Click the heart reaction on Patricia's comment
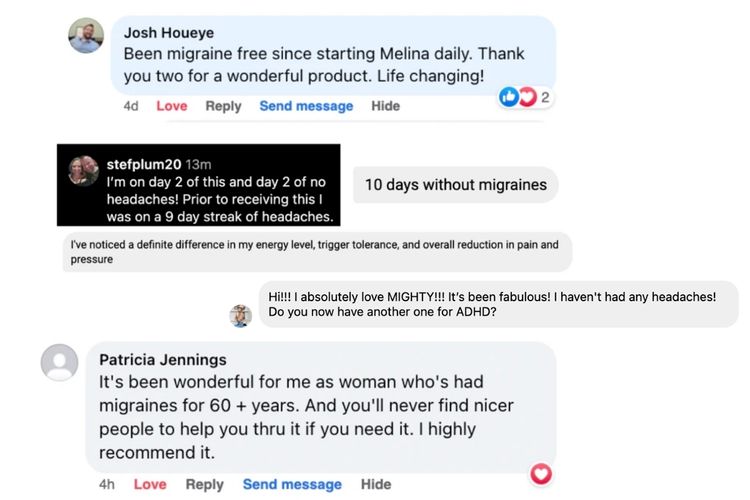The height and width of the screenshot is (500, 750). (x=541, y=474)
